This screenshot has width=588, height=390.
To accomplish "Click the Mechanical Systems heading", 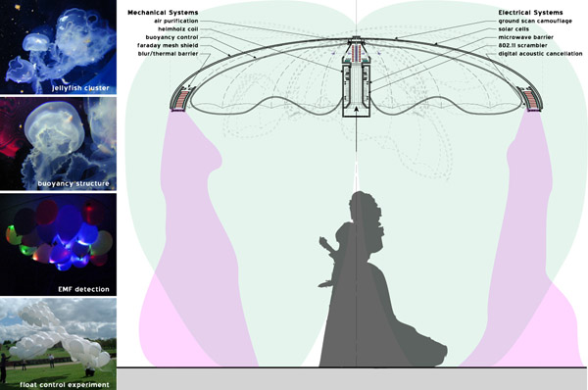I will [163, 13].
